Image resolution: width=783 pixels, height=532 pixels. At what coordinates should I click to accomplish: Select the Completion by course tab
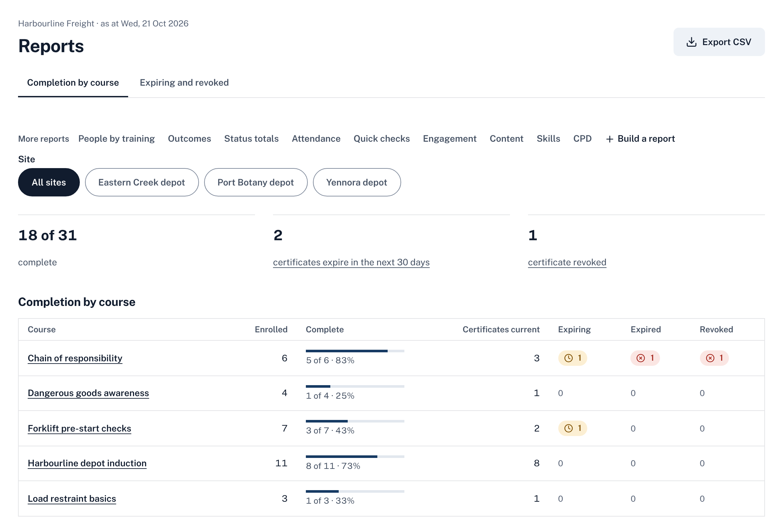click(x=73, y=82)
